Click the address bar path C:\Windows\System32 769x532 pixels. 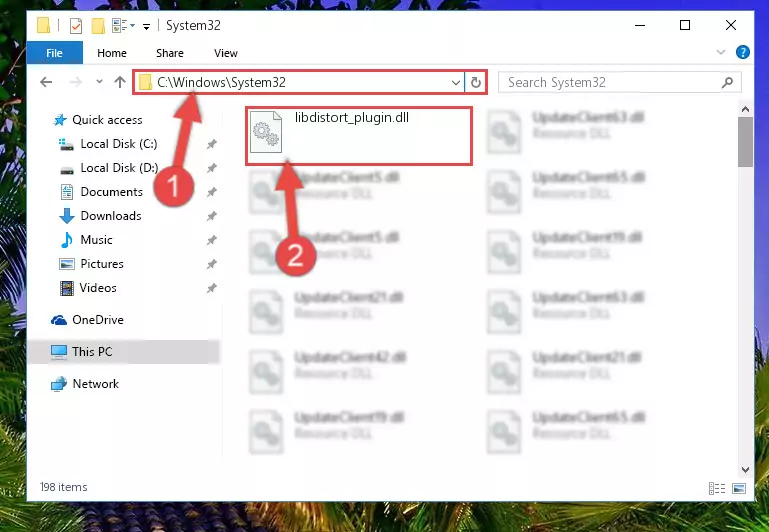pos(221,82)
